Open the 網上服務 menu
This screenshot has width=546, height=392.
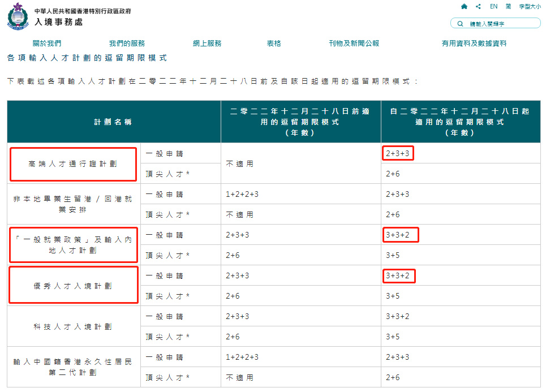tap(207, 43)
